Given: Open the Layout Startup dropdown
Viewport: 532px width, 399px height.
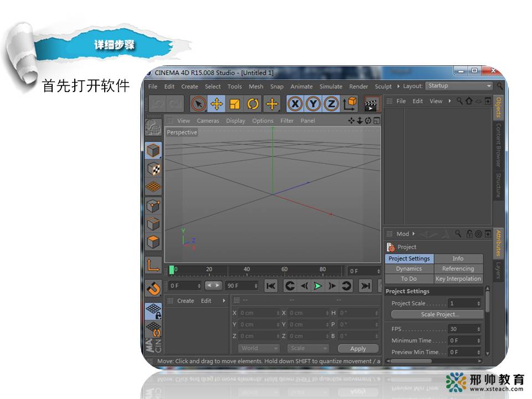Looking at the screenshot, I should point(459,86).
